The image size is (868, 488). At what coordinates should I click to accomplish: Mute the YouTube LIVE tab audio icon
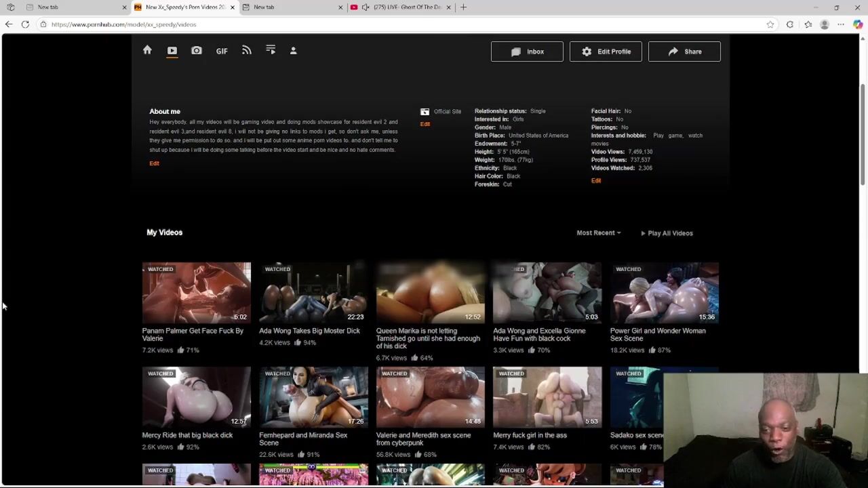(x=366, y=7)
